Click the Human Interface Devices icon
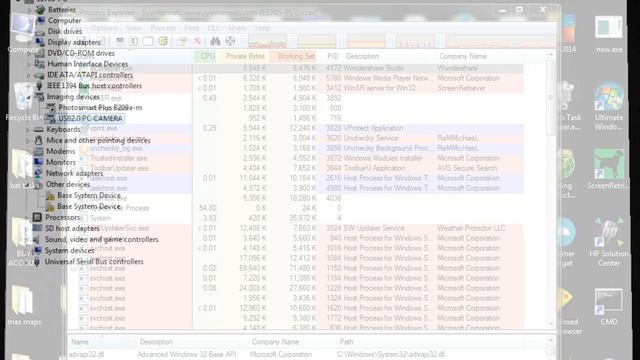The image size is (640, 360). (40, 64)
